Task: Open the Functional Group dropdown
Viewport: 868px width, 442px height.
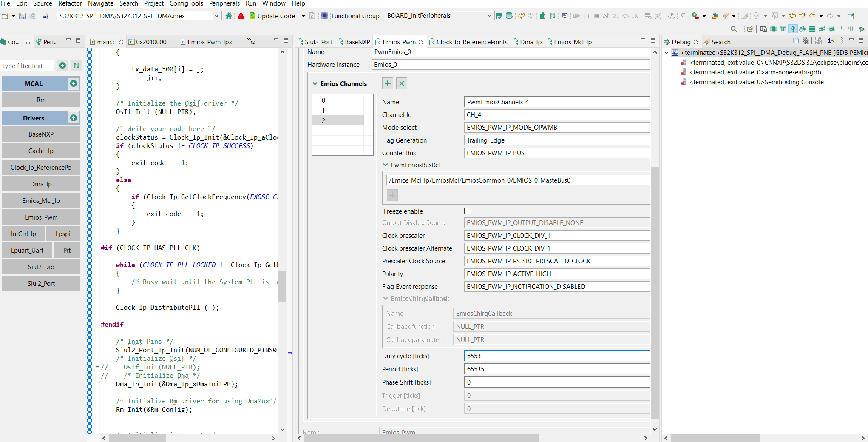Action: [489, 16]
